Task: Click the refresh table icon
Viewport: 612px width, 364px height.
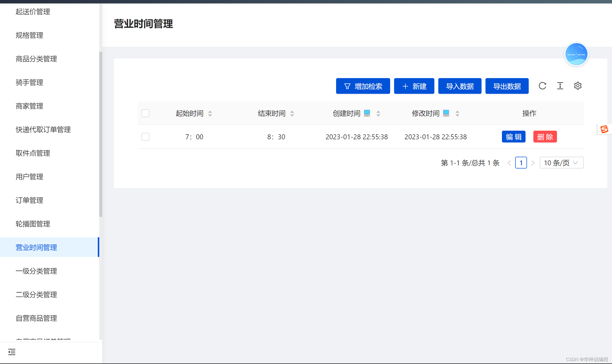Action: [x=542, y=86]
